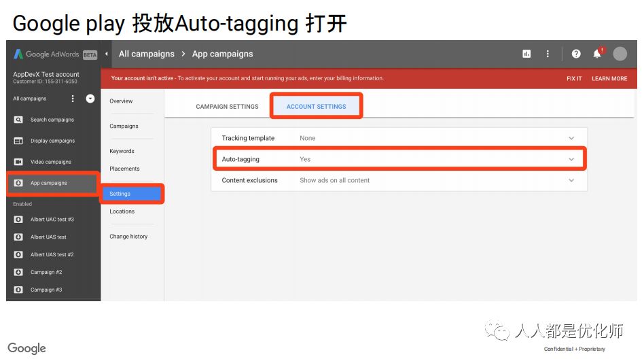Open the Keywords page
644x359 pixels.
[122, 152]
